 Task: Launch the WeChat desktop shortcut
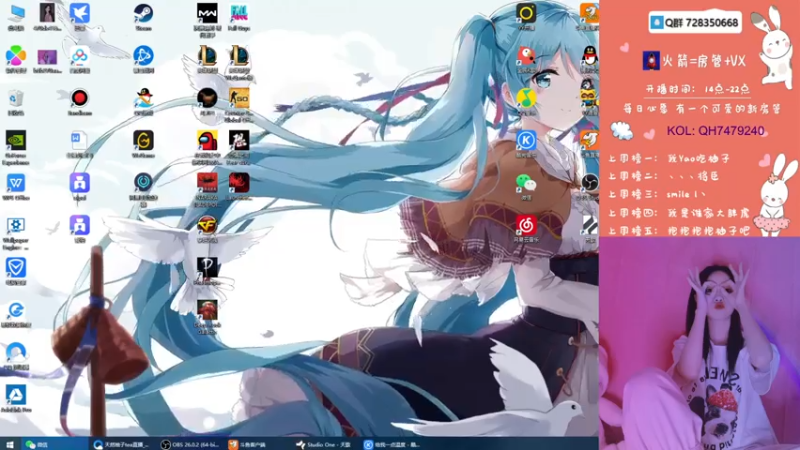point(526,183)
